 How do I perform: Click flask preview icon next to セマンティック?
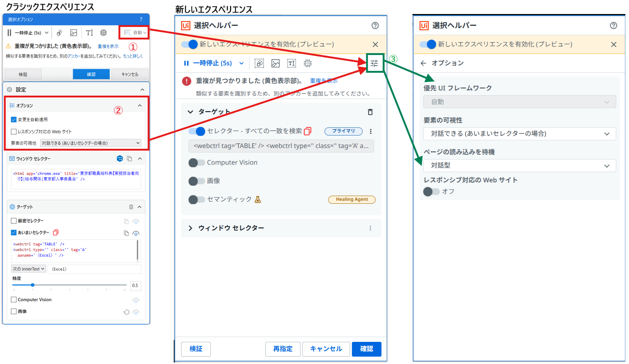(x=258, y=199)
